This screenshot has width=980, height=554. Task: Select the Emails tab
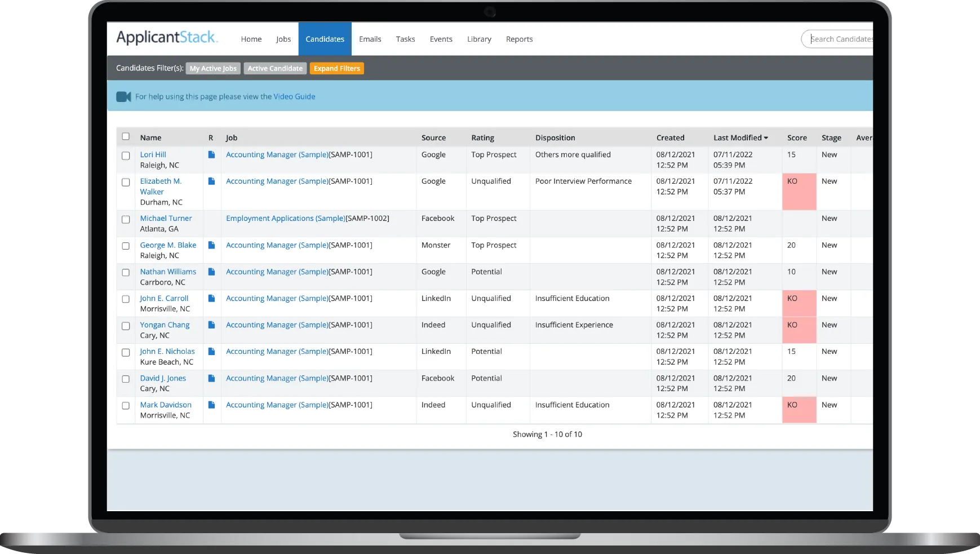pyautogui.click(x=370, y=39)
